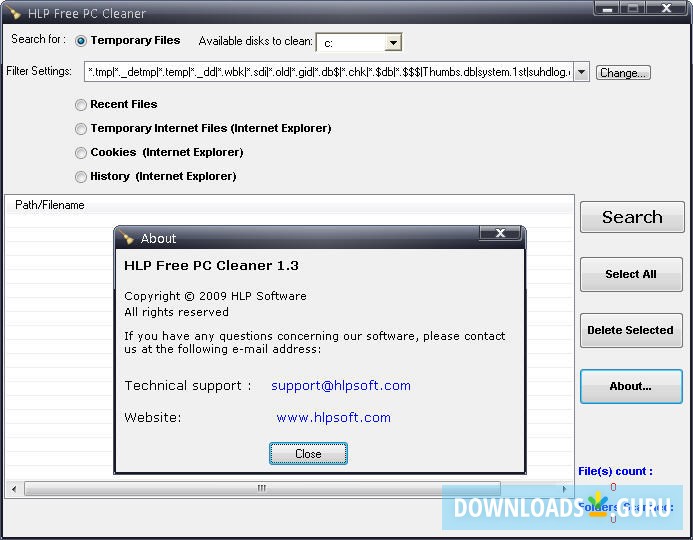The width and height of the screenshot is (693, 540).
Task: Click the Change... button
Action: tap(623, 72)
